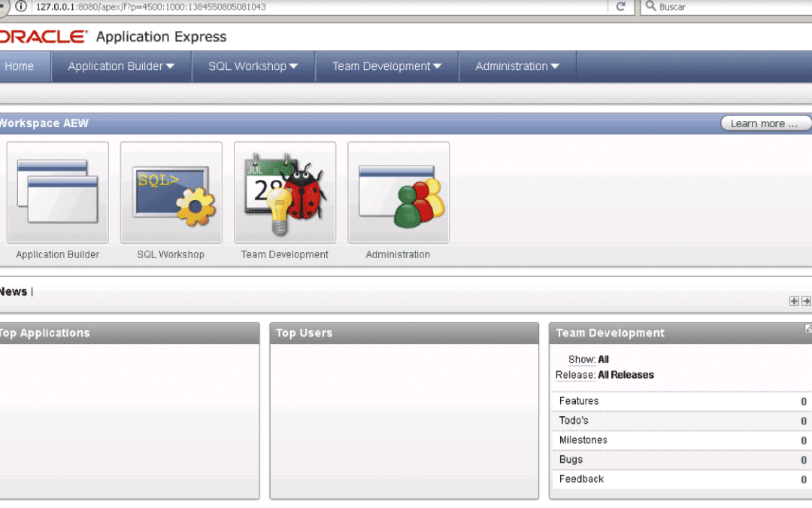812x508 pixels.
Task: Open the Administration users icon
Action: pyautogui.click(x=398, y=193)
